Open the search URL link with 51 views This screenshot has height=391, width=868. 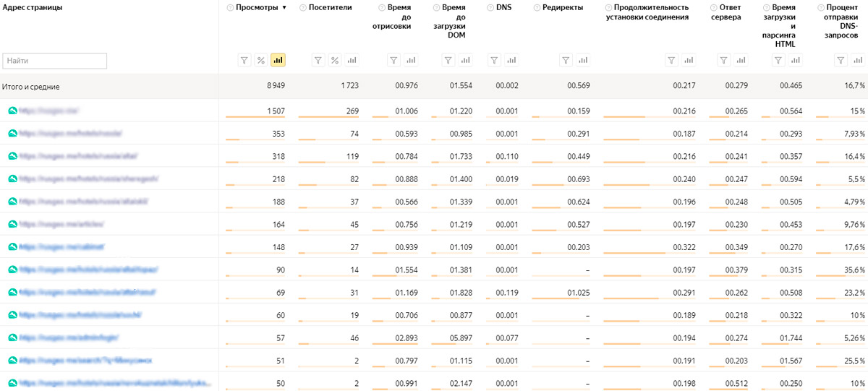tap(85, 360)
